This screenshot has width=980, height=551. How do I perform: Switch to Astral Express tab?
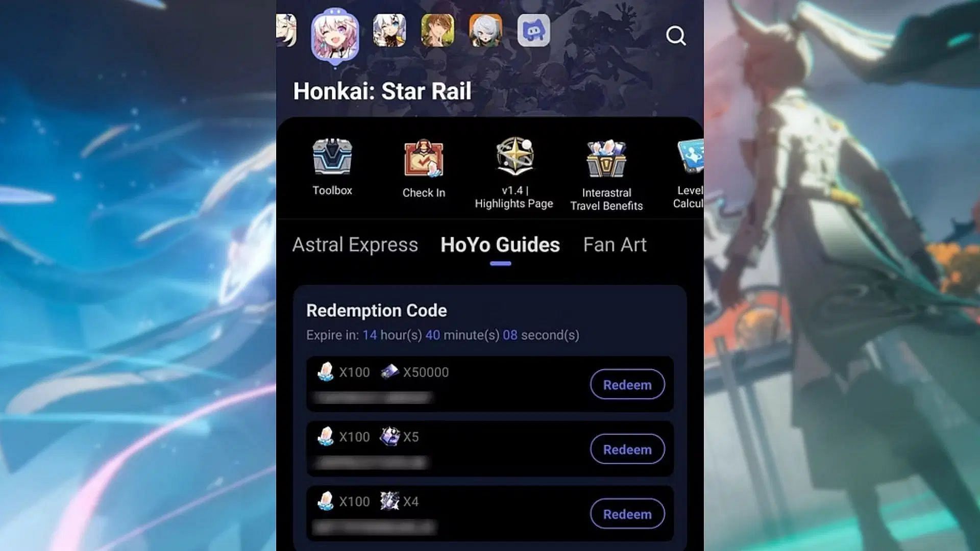pyautogui.click(x=355, y=244)
